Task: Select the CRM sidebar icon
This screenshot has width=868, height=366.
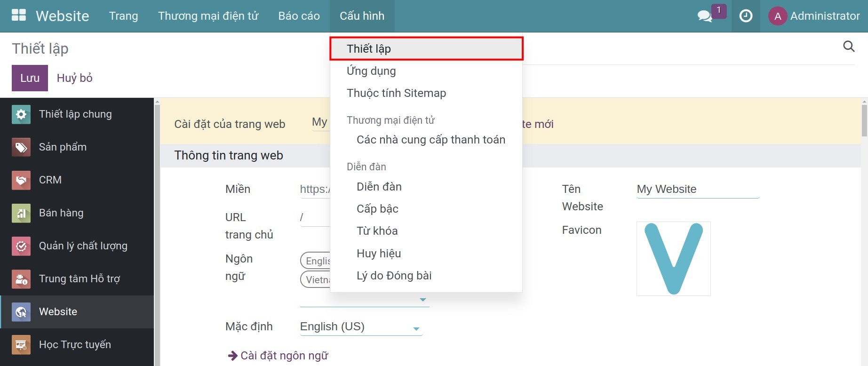Action: coord(21,180)
